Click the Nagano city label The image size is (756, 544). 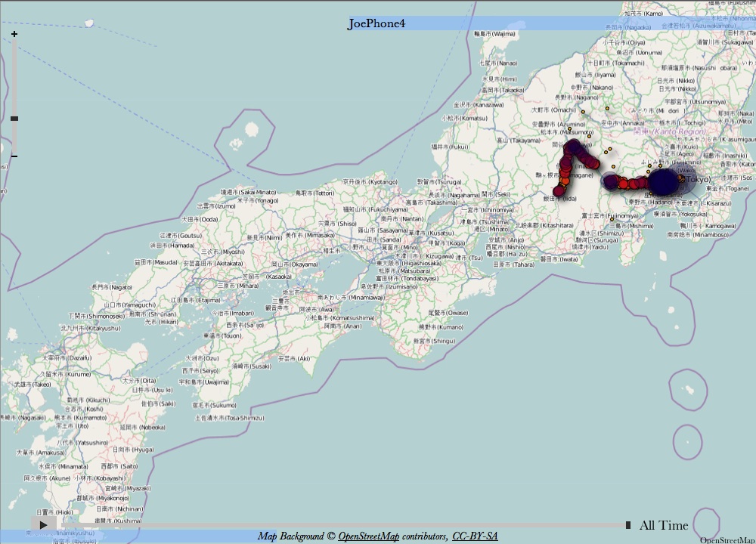[x=577, y=97]
